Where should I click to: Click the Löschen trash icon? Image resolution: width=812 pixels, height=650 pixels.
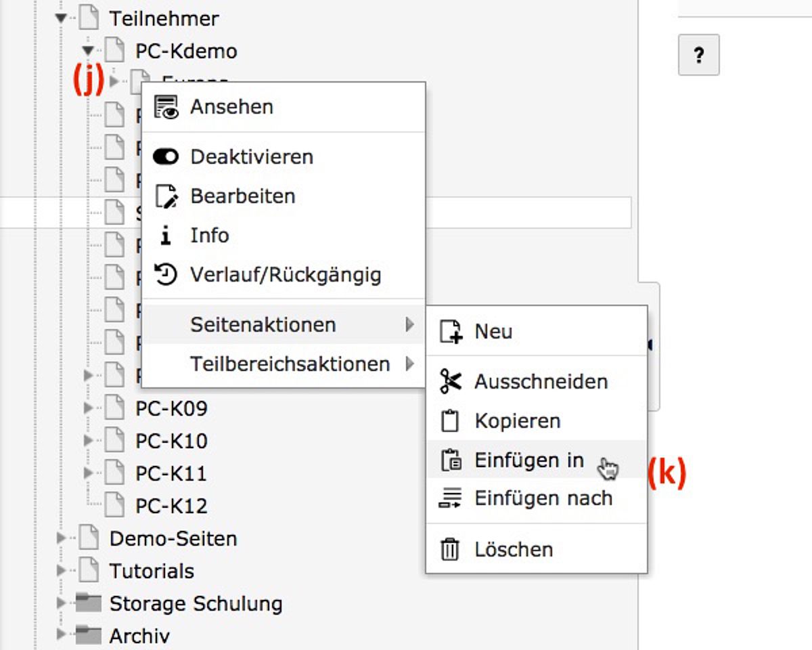click(451, 549)
